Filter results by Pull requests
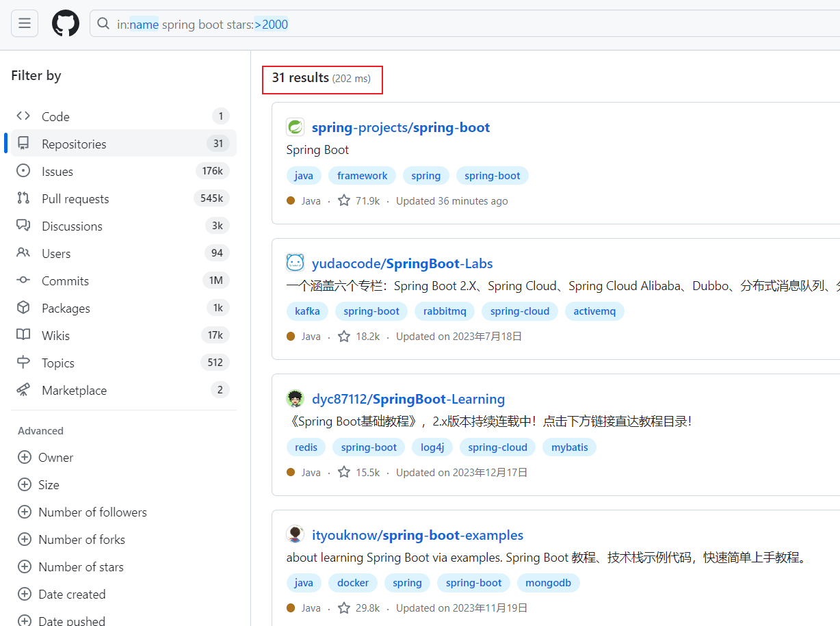The width and height of the screenshot is (840, 626). coord(123,198)
